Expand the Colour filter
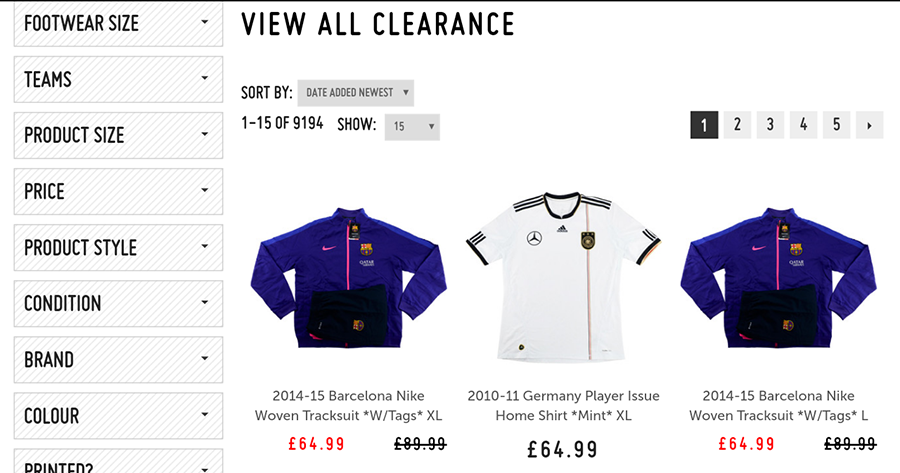 [x=117, y=415]
